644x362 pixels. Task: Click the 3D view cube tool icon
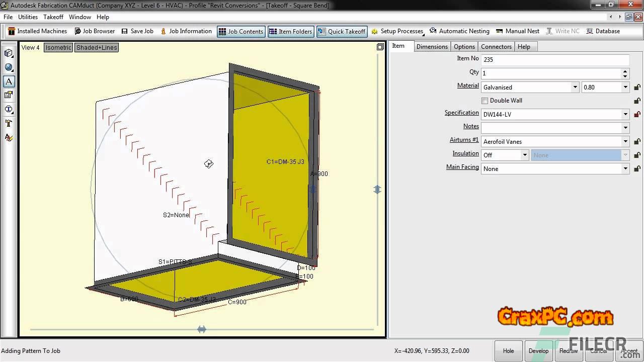click(9, 53)
